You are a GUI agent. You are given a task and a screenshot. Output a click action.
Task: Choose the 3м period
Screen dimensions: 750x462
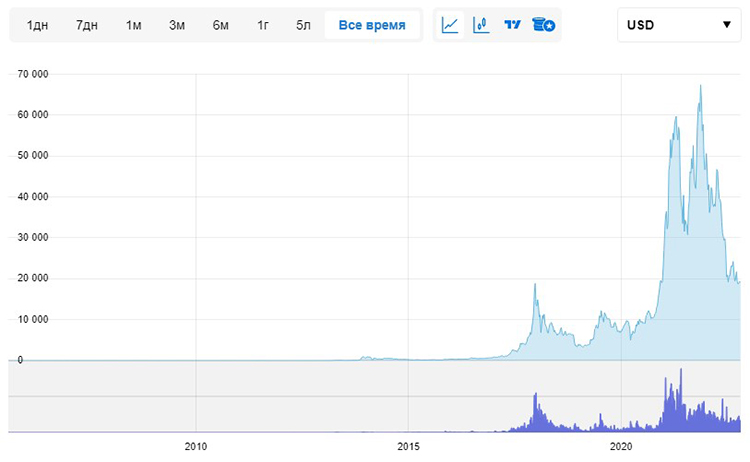[177, 25]
